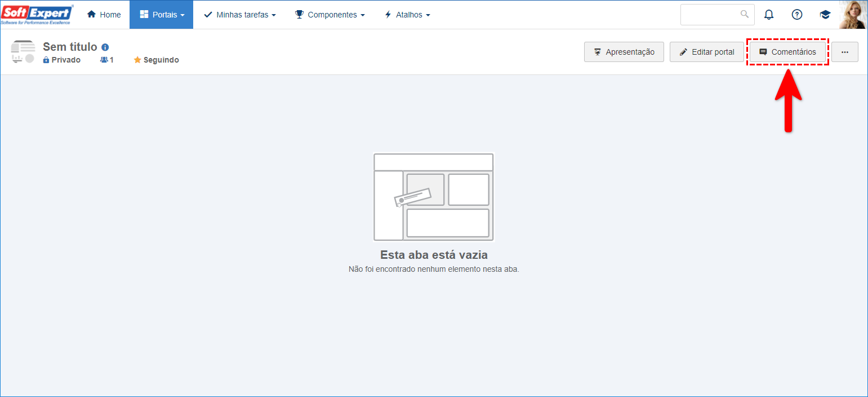Show the portal members count
The image size is (868, 397).
(x=107, y=60)
